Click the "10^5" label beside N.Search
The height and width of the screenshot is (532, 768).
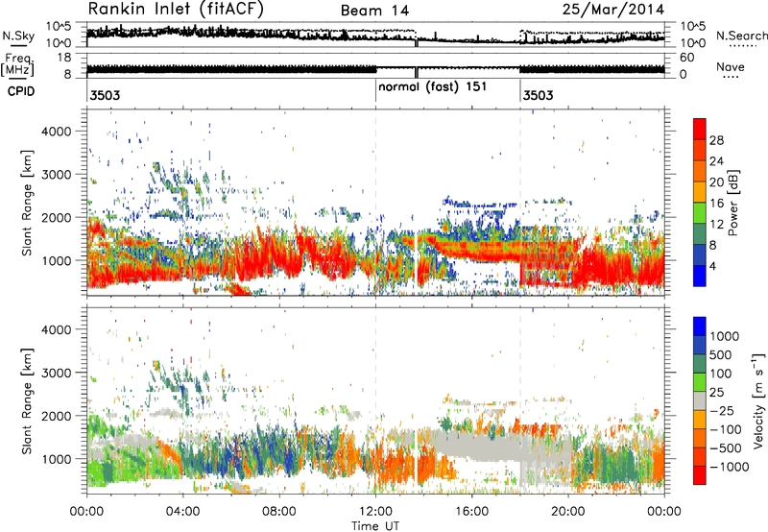pyautogui.click(x=693, y=27)
